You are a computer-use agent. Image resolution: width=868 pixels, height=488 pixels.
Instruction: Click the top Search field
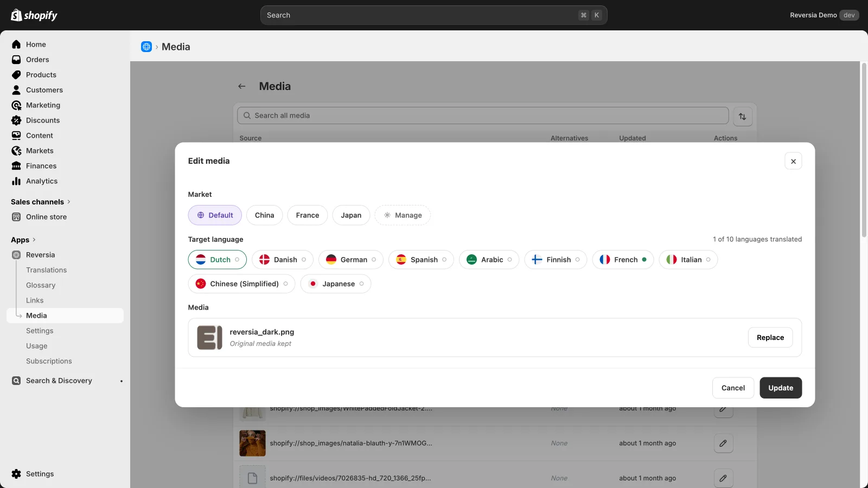(433, 15)
